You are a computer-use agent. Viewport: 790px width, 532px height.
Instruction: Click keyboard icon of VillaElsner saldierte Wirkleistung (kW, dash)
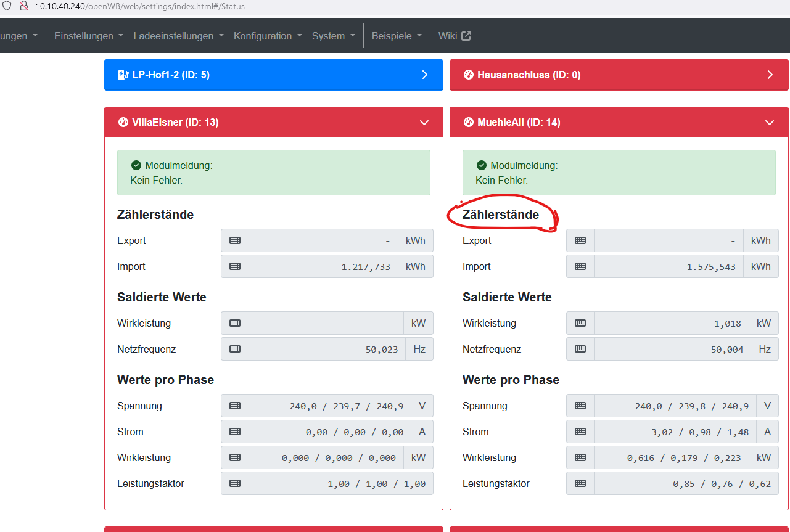[x=235, y=323]
